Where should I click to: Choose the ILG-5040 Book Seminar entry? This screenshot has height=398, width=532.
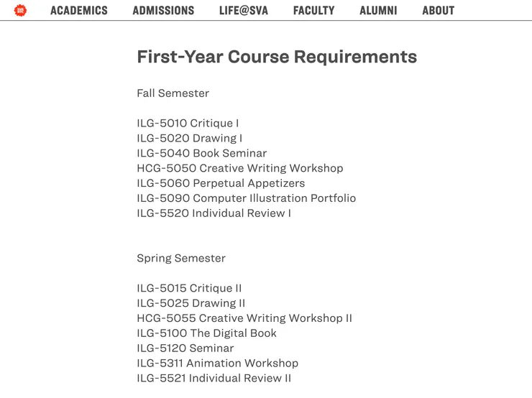(201, 154)
